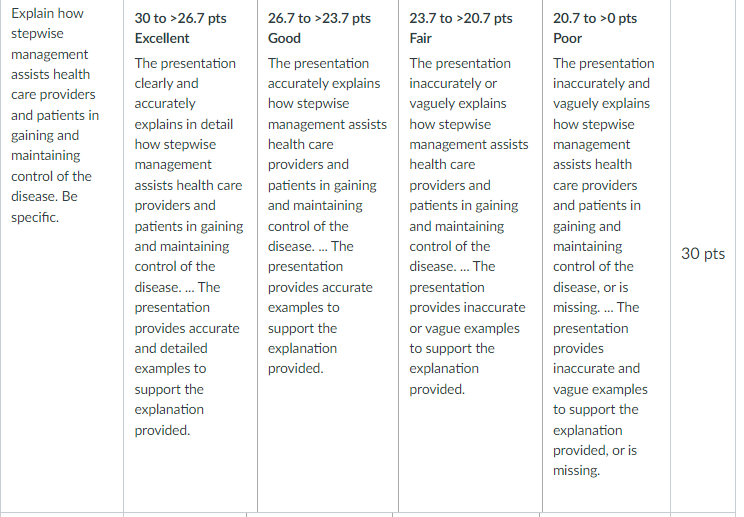Select the Poor rating heading
Image resolution: width=744 pixels, height=517 pixels.
click(x=567, y=38)
